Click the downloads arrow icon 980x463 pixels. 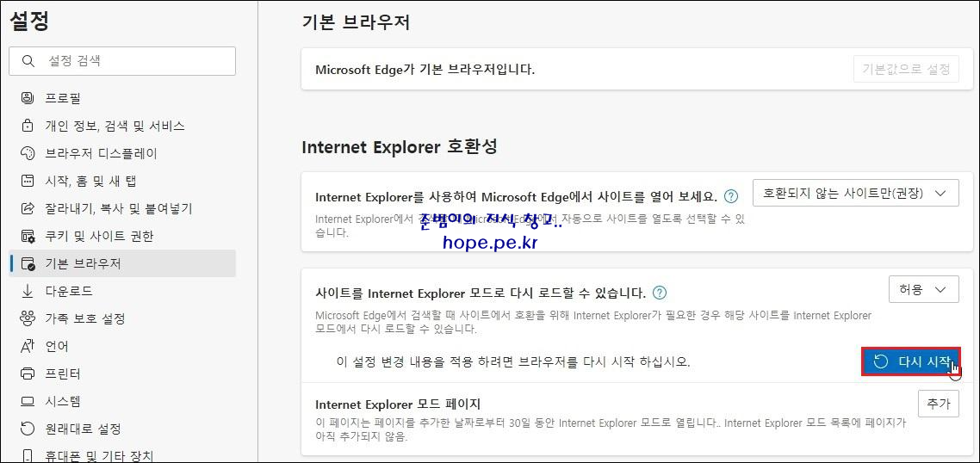(x=28, y=291)
